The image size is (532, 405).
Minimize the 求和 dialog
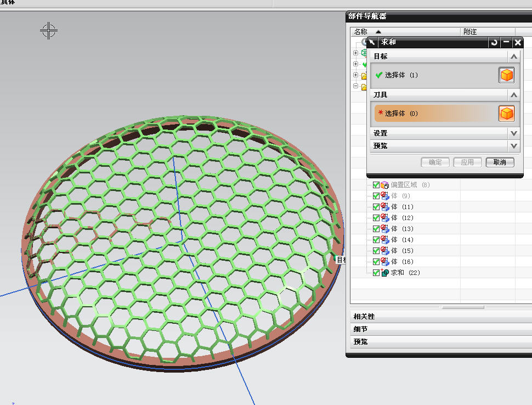(506, 42)
